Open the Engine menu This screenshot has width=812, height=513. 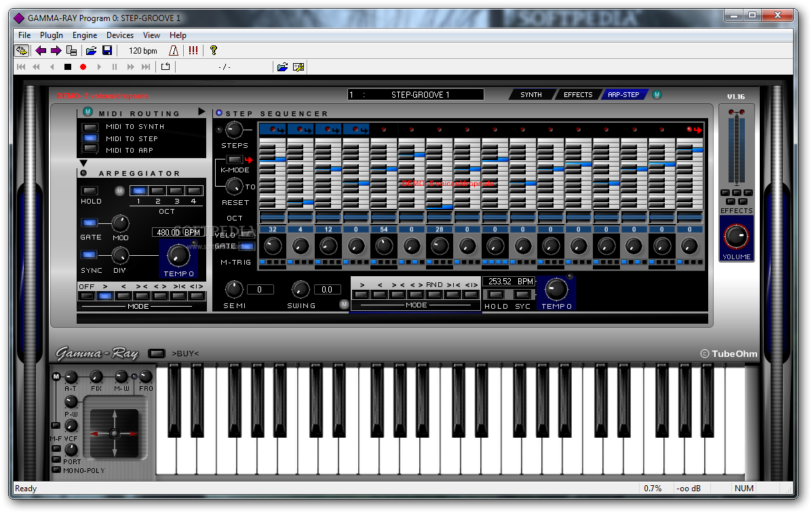click(x=84, y=35)
